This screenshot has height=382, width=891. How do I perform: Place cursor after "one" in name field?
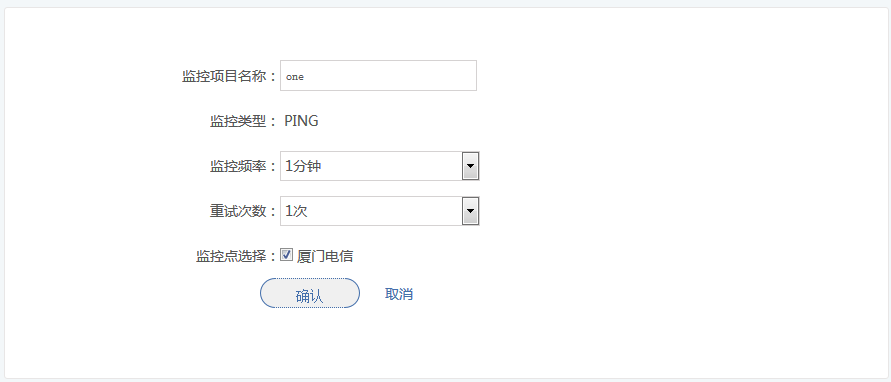tap(305, 76)
